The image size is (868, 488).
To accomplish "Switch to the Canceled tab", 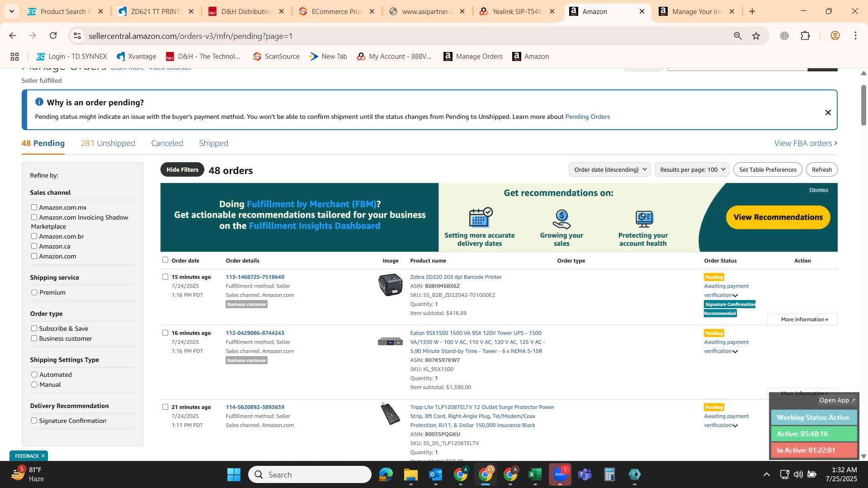I will [x=167, y=143].
